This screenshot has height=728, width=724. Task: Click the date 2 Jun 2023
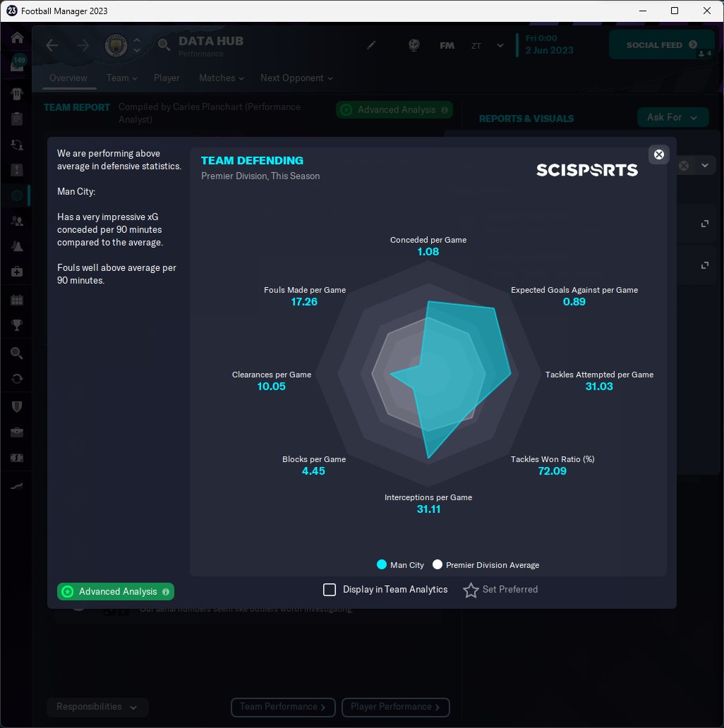550,50
